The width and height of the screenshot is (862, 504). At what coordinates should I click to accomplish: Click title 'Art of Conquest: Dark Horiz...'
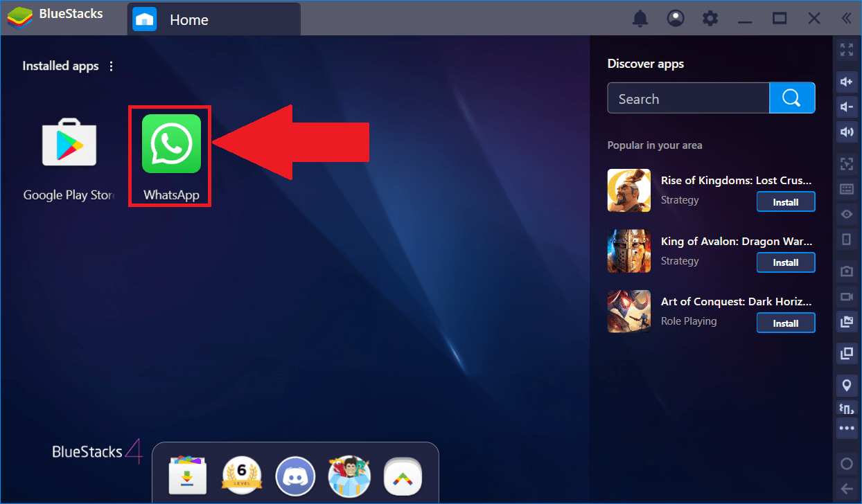pos(736,302)
